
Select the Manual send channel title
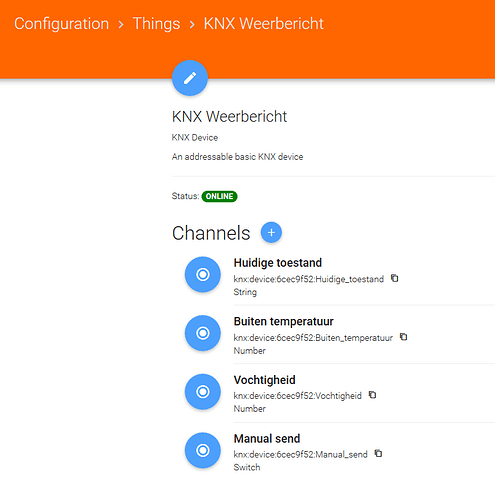(x=267, y=439)
